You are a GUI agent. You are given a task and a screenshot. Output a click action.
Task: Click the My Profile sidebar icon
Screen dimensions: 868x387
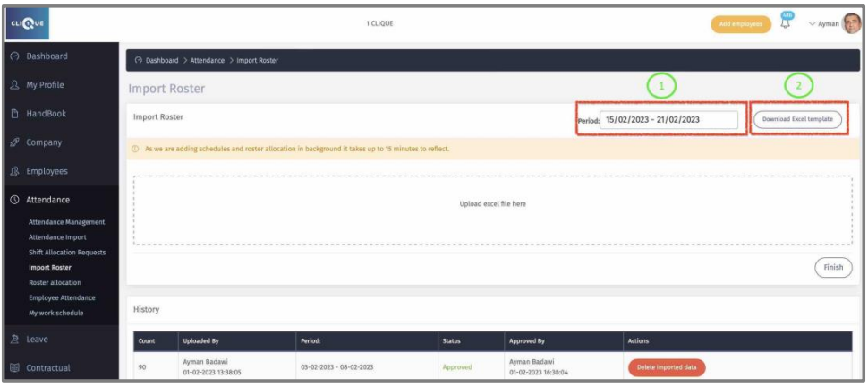tap(15, 85)
